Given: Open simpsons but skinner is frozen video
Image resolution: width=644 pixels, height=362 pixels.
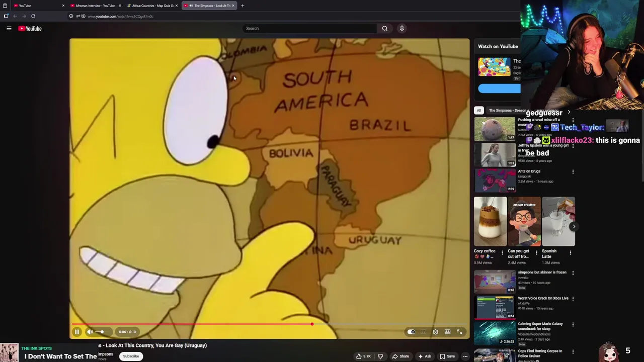Looking at the screenshot, I should click(495, 281).
